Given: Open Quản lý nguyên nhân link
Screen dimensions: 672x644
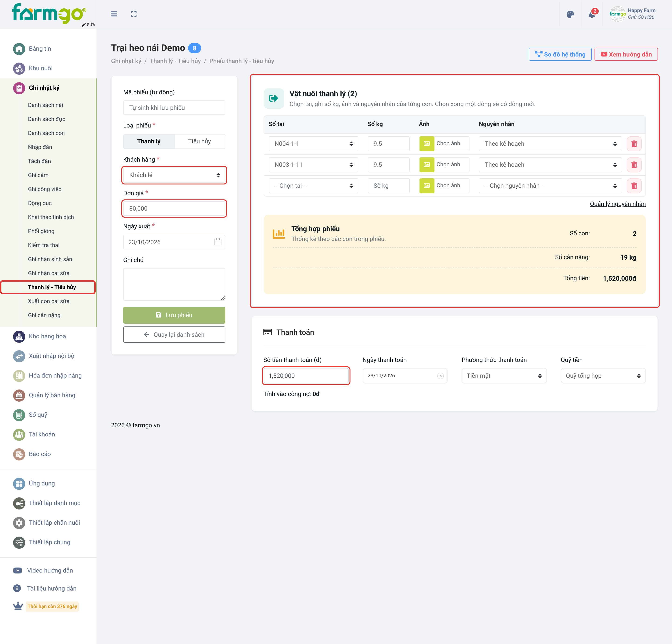Looking at the screenshot, I should coord(617,204).
